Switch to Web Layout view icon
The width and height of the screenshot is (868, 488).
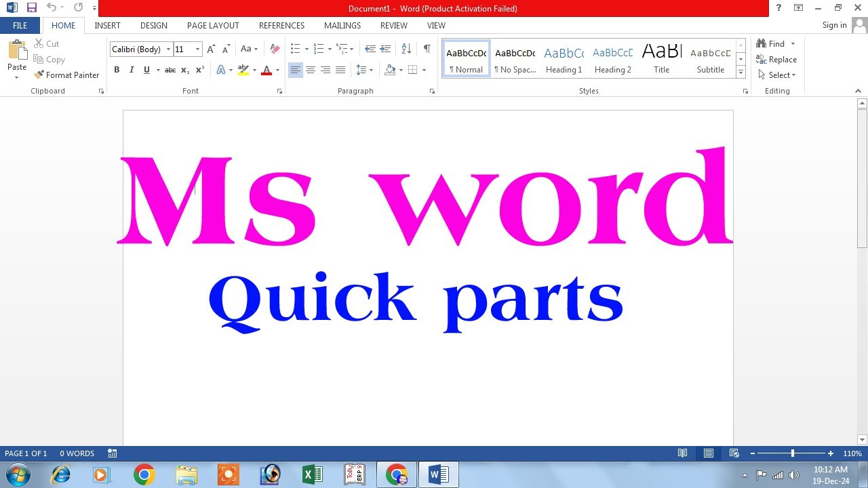[734, 453]
